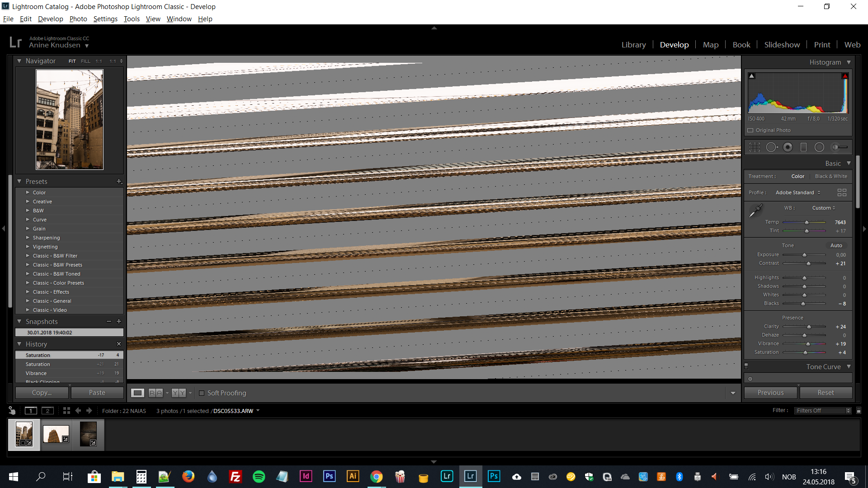Open the Develop menu
This screenshot has height=488, width=868.
51,19
